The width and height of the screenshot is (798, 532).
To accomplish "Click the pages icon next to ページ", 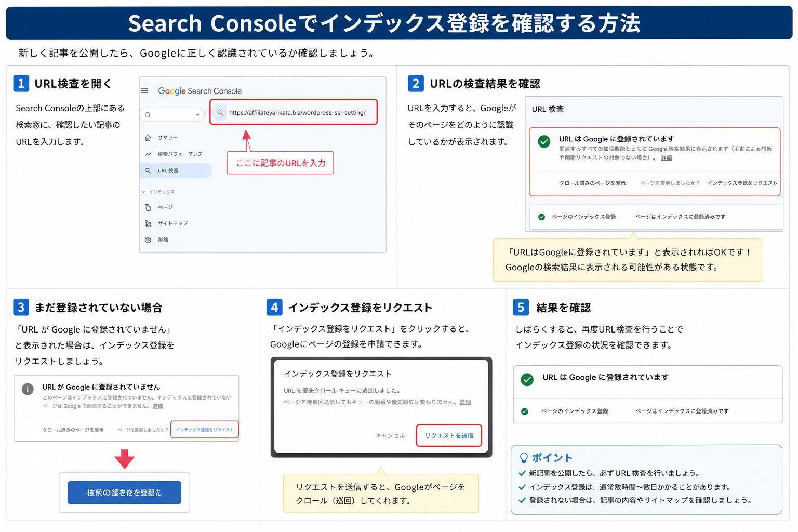I will pyautogui.click(x=148, y=207).
